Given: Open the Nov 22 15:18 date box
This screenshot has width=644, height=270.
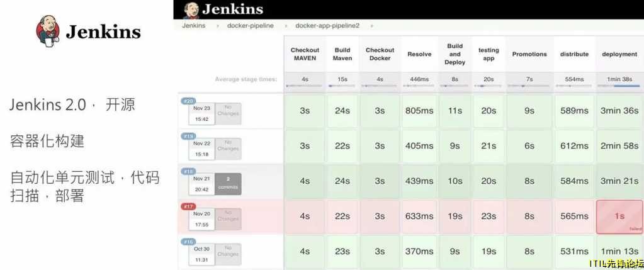Looking at the screenshot, I should (201, 149).
